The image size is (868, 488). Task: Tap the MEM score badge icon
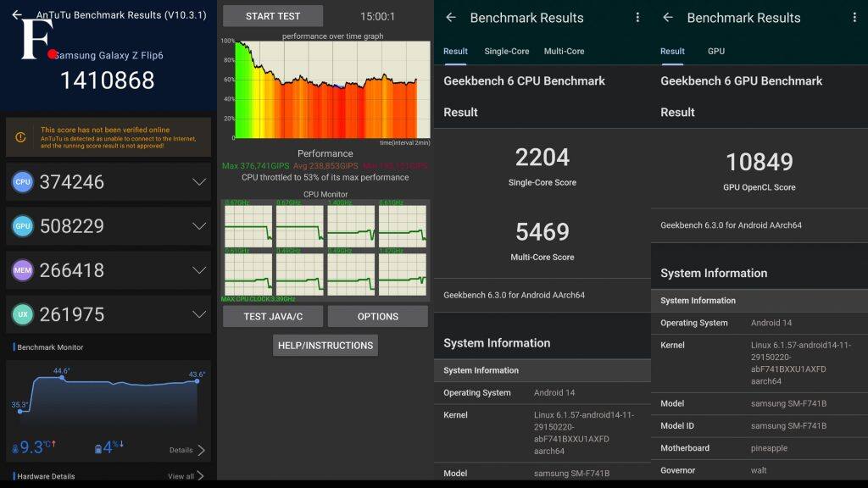[23, 270]
